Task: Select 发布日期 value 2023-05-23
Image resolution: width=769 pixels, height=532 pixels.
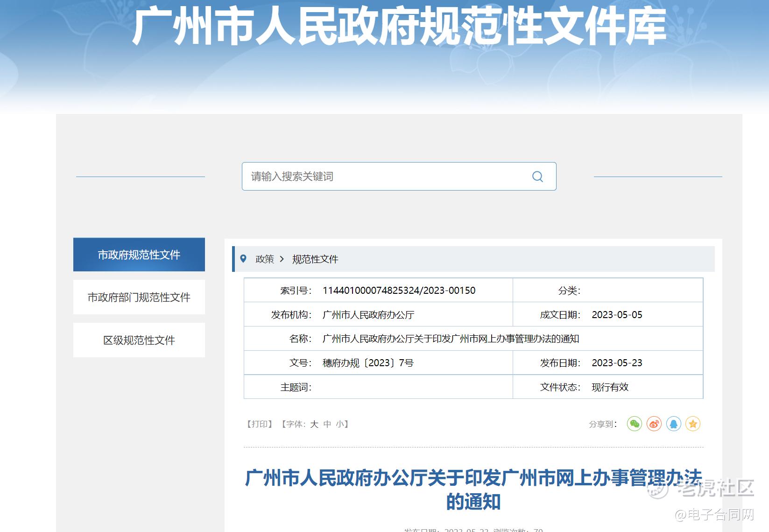Action: pyautogui.click(x=617, y=363)
